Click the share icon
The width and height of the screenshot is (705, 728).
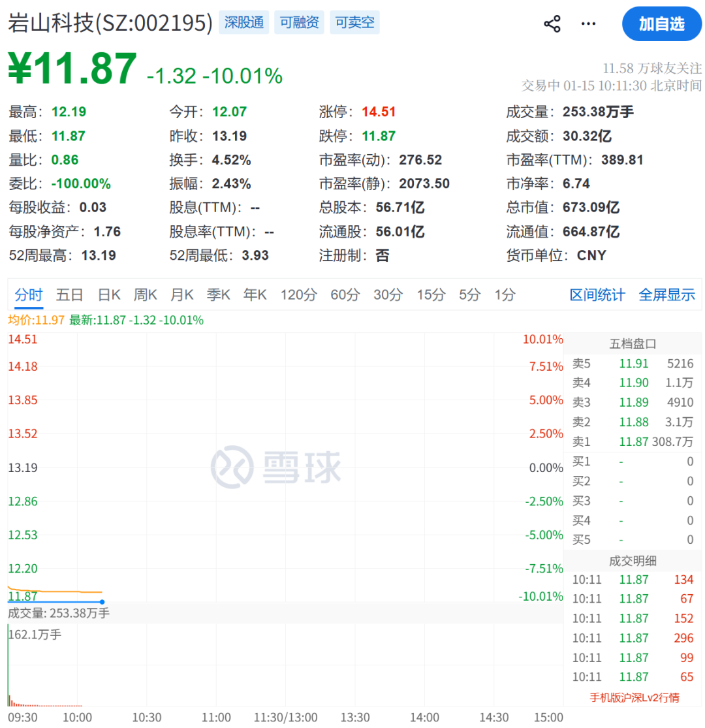pyautogui.click(x=552, y=23)
